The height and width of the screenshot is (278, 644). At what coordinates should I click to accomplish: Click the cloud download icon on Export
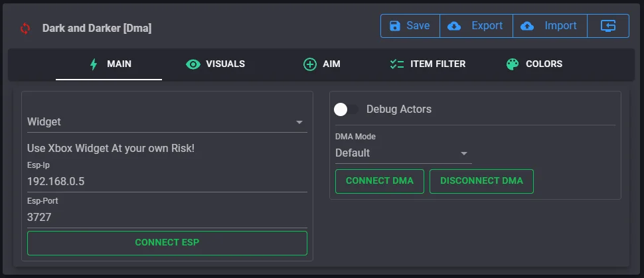[x=455, y=26]
